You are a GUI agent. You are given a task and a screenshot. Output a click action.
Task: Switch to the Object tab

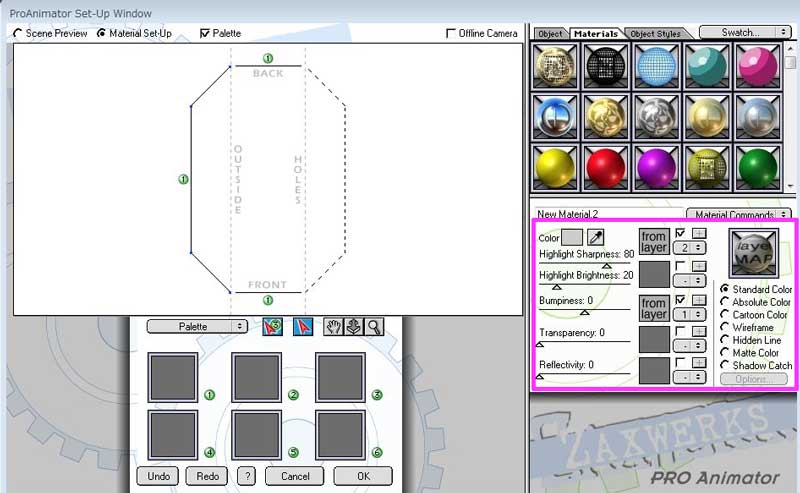tap(550, 33)
